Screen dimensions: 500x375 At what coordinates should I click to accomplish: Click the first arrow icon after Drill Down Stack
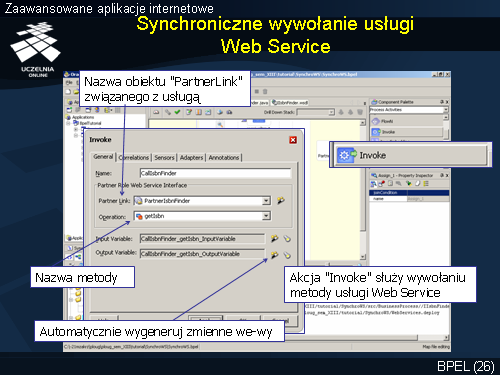(x=341, y=112)
